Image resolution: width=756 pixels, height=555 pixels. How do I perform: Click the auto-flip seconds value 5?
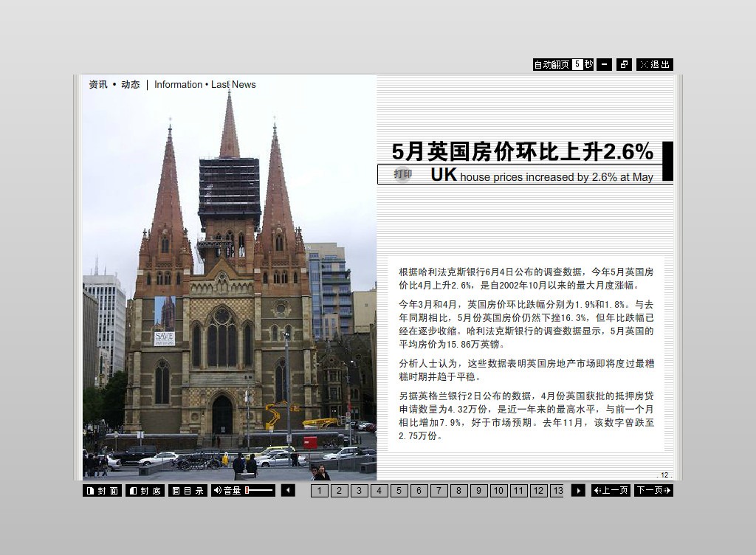(x=577, y=64)
